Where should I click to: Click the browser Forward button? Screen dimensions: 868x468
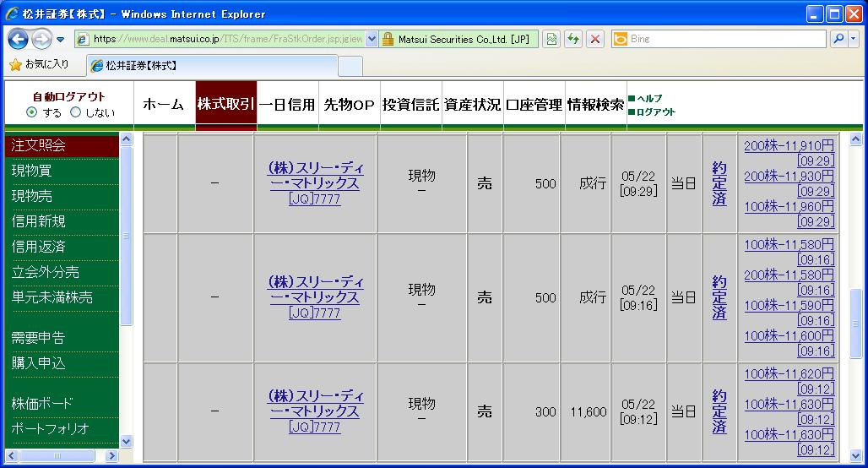(41, 39)
